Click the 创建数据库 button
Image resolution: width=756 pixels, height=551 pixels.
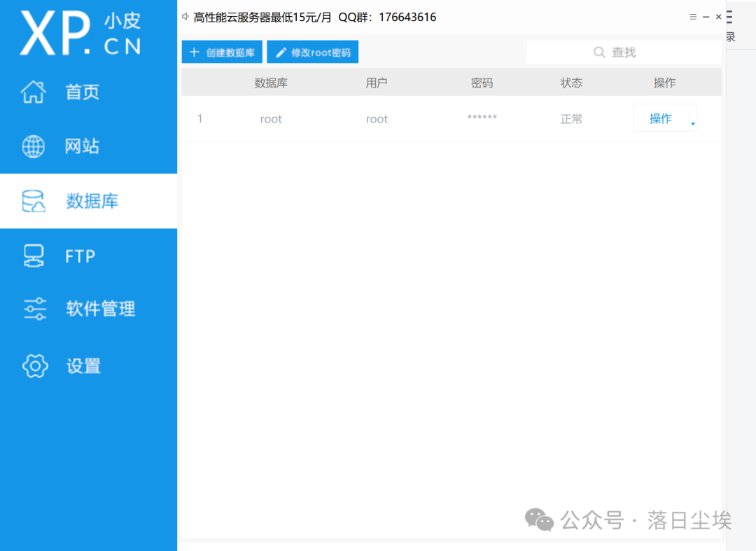pos(222,52)
